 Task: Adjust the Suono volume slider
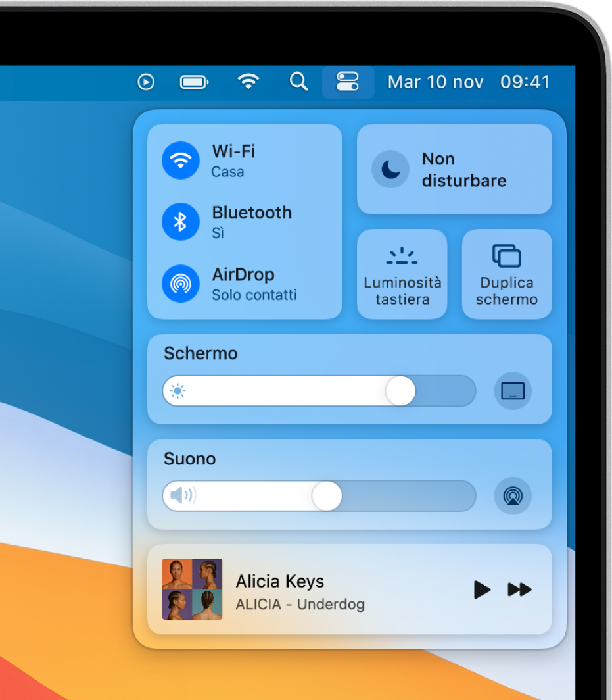(x=329, y=496)
